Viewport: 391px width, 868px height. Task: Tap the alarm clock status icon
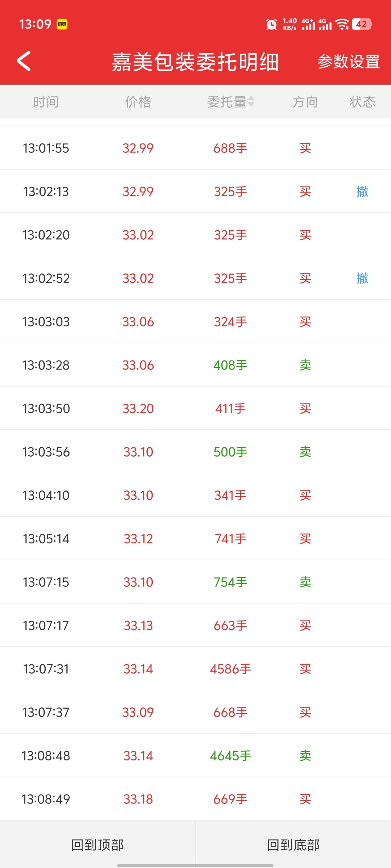(x=271, y=24)
